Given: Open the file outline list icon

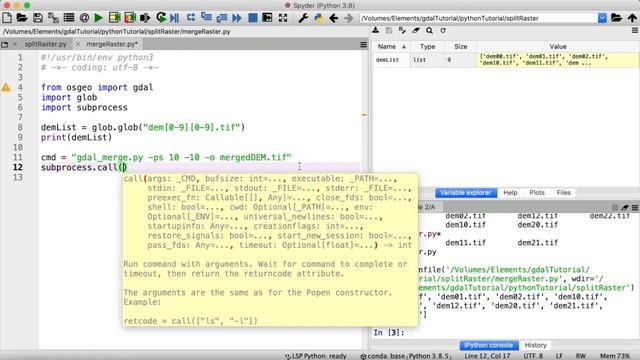Looking at the screenshot, I should tap(69, 18).
